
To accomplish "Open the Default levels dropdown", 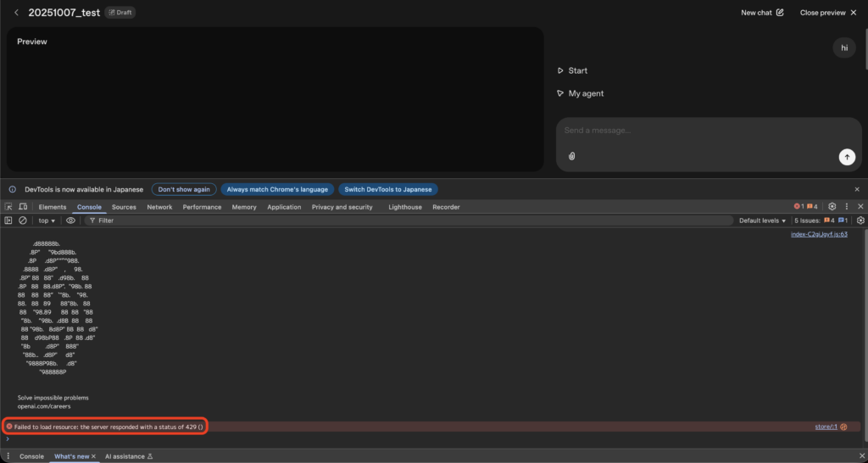I will pyautogui.click(x=761, y=220).
